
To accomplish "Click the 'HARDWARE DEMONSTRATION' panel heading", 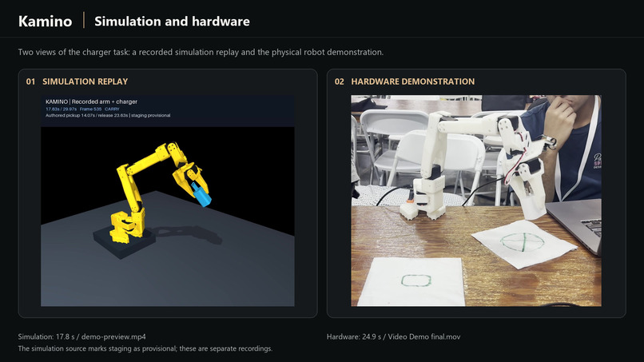I will [413, 82].
